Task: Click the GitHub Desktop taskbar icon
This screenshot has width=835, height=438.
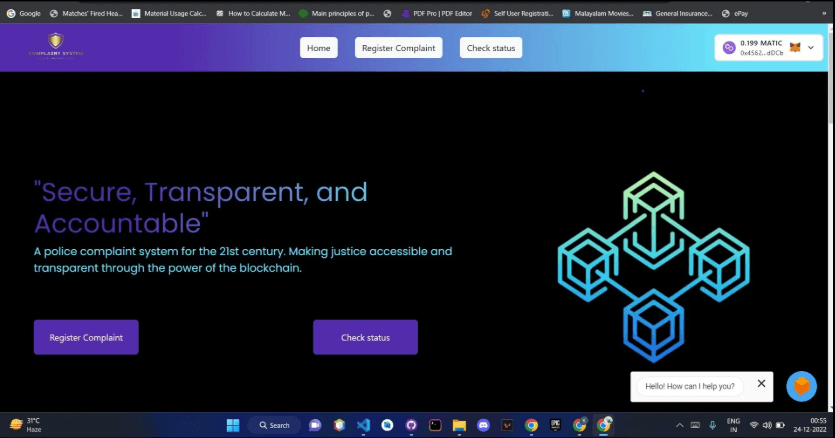Action: pos(411,425)
